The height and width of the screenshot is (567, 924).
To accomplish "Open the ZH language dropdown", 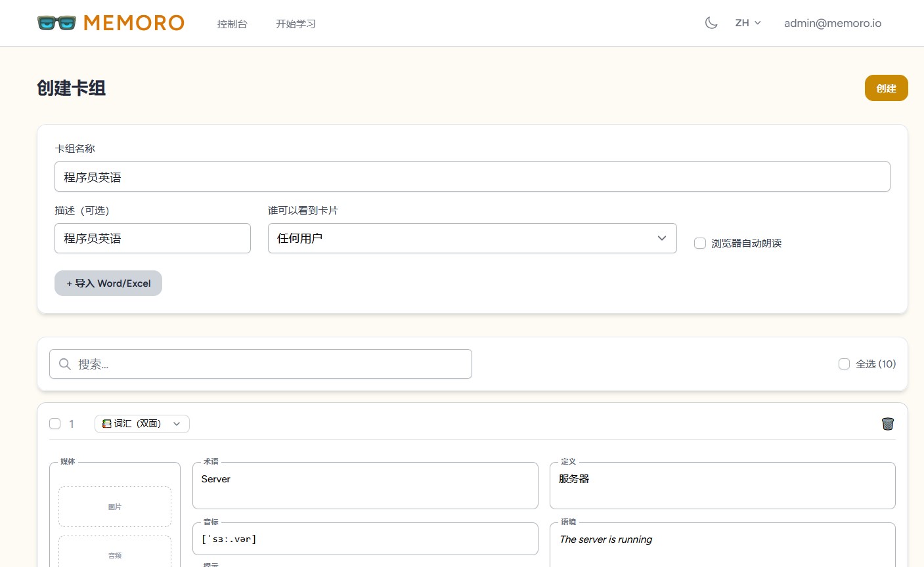I will pyautogui.click(x=747, y=23).
